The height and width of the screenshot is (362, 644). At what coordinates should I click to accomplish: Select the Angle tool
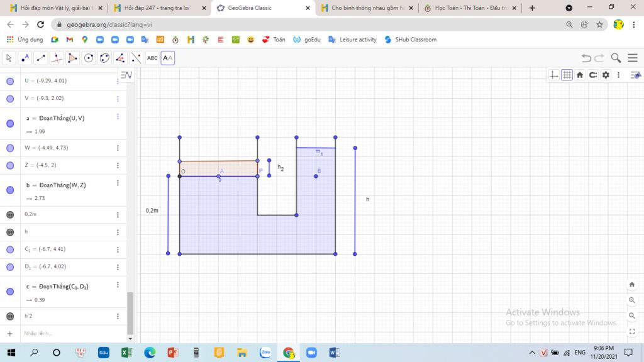pyautogui.click(x=120, y=58)
